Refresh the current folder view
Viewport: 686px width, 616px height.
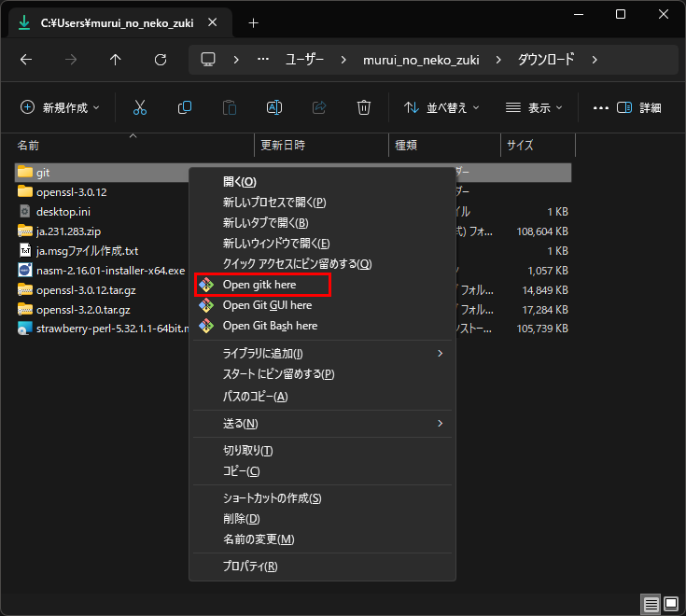tap(161, 60)
